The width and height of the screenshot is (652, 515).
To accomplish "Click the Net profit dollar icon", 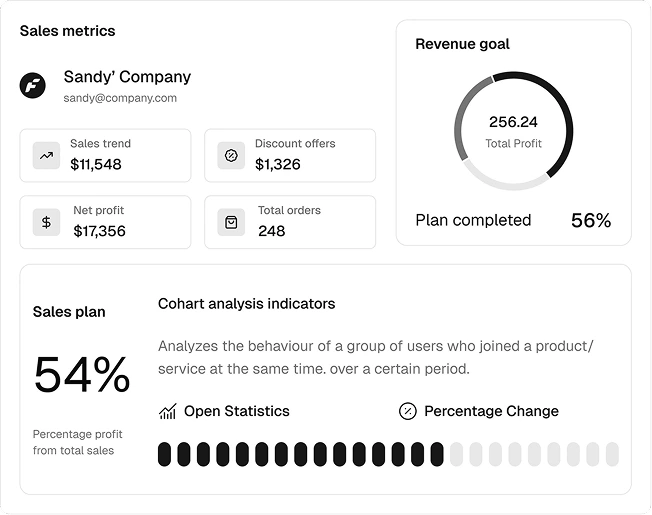I will click(46, 222).
